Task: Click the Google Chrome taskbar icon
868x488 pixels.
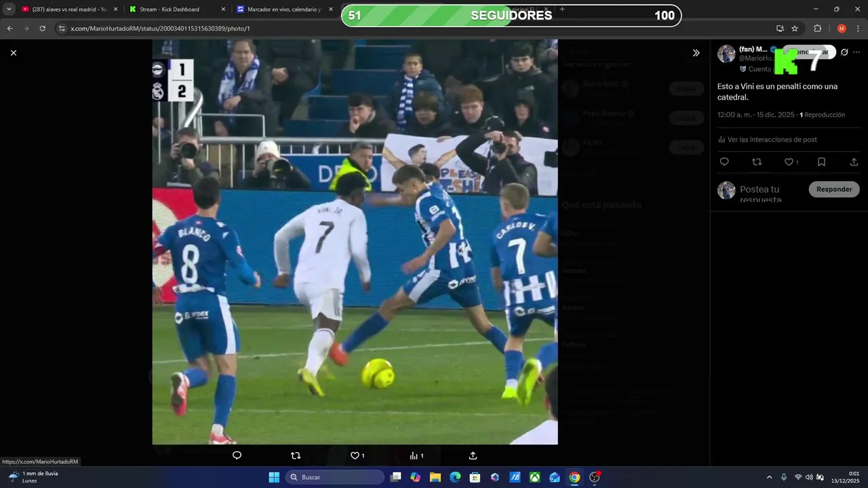Action: (x=574, y=477)
